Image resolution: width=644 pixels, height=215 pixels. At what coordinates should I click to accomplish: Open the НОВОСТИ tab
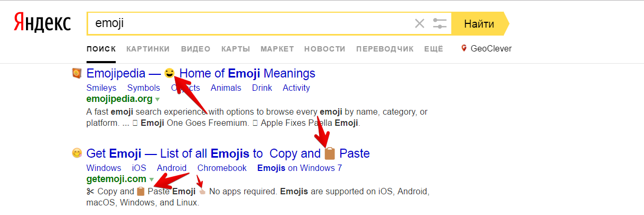click(x=324, y=49)
